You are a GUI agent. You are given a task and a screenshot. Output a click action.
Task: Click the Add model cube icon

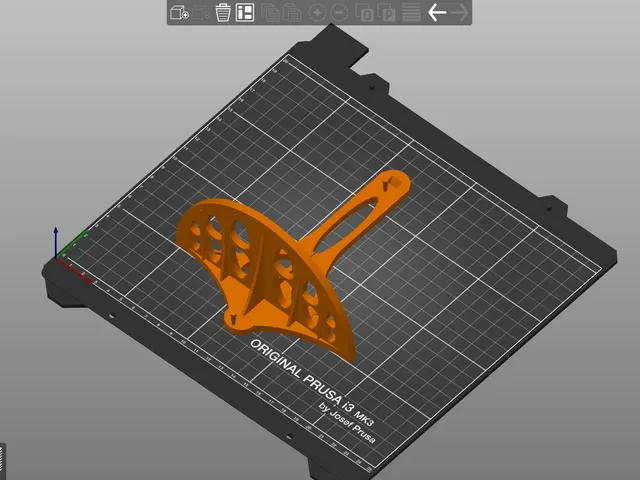pos(179,13)
